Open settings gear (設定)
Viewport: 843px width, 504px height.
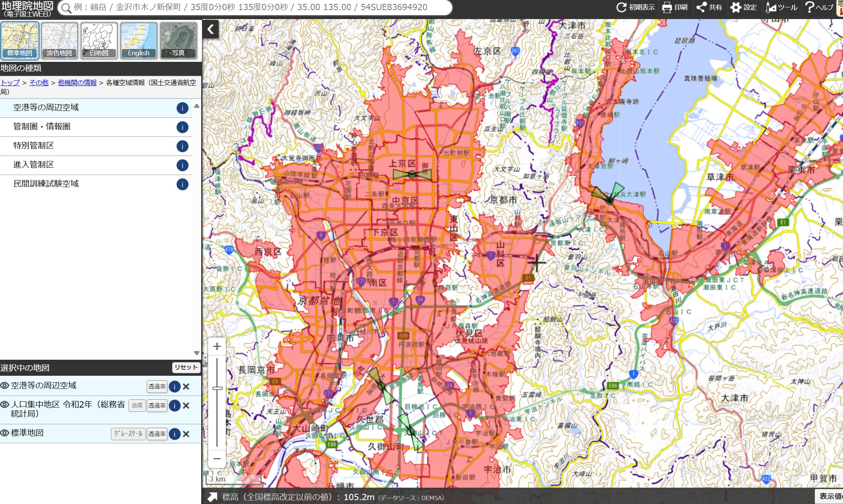[736, 7]
